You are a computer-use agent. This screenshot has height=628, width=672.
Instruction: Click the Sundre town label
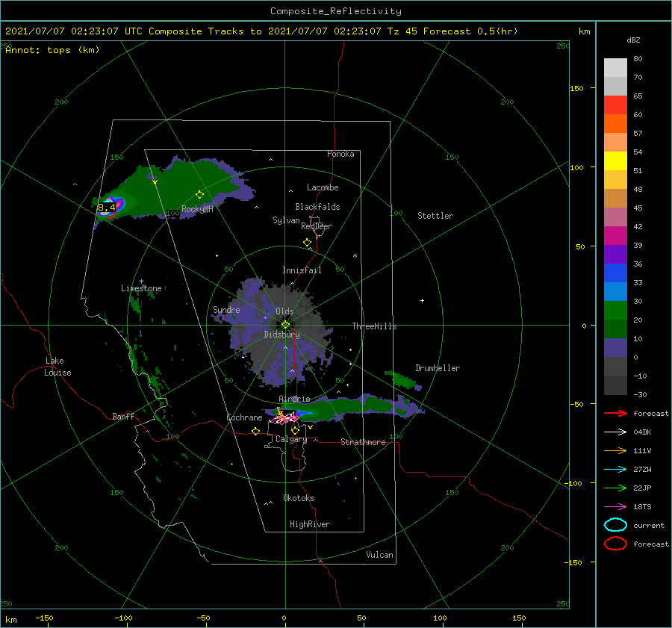pos(226,310)
